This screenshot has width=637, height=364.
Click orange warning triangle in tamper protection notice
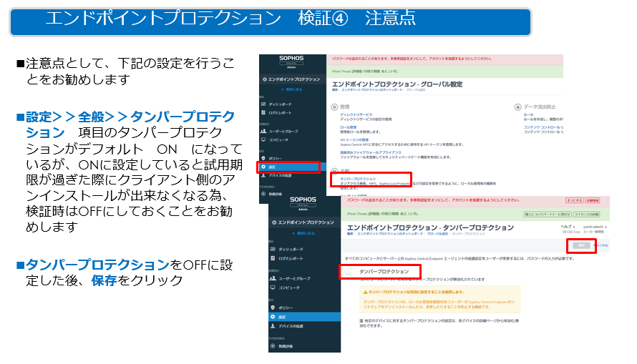click(365, 292)
